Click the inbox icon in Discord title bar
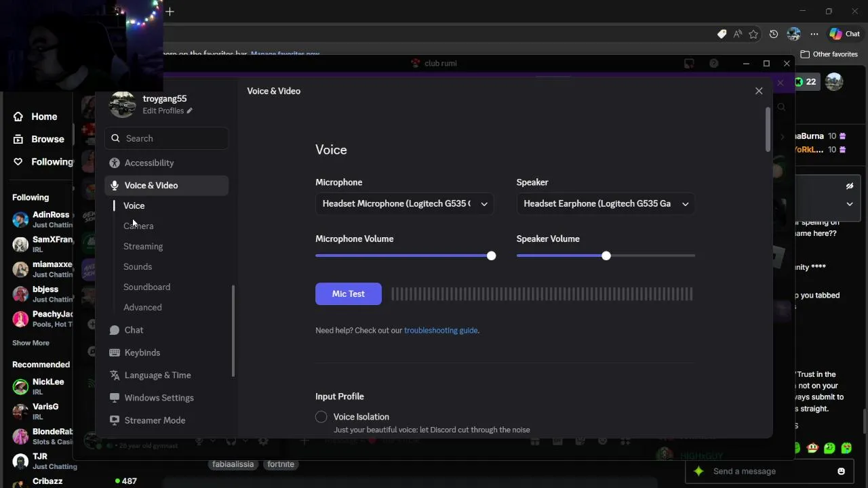This screenshot has height=488, width=868. pyautogui.click(x=689, y=63)
